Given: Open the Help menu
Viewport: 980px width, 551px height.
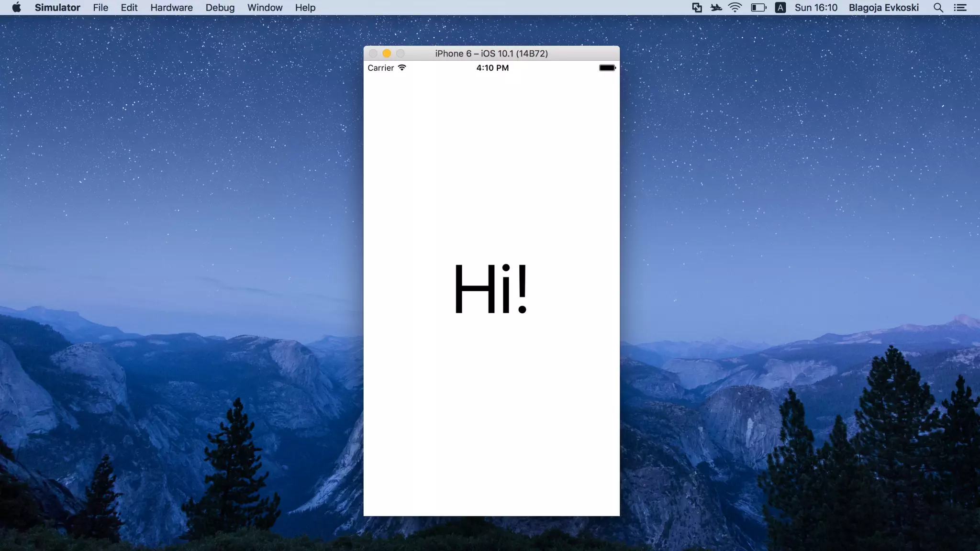Looking at the screenshot, I should (305, 8).
